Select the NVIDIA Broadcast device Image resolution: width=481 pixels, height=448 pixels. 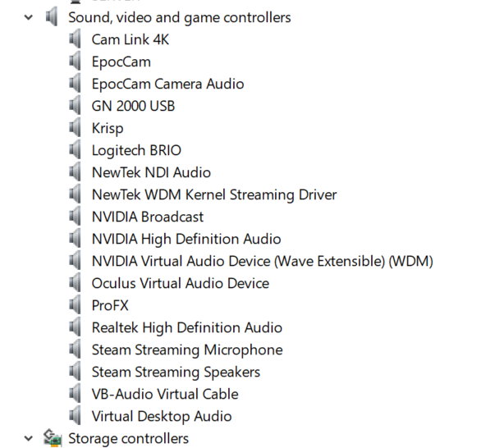click(x=148, y=217)
